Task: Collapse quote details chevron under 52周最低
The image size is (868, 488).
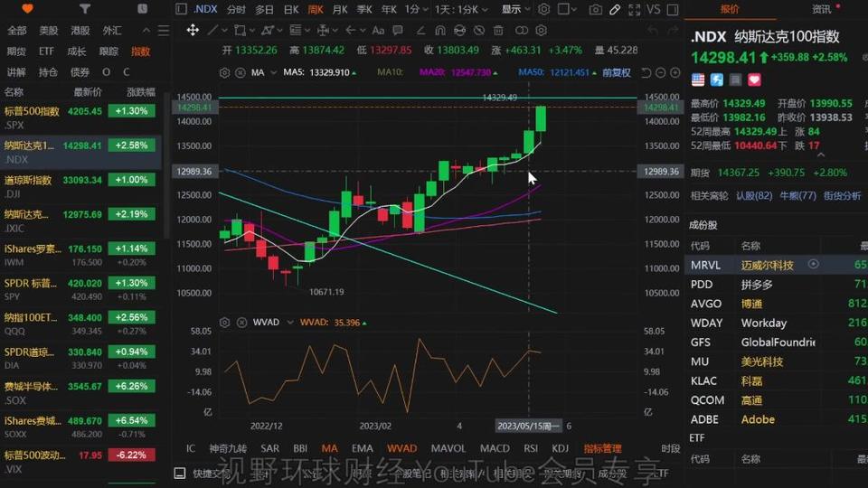Action: click(x=821, y=155)
